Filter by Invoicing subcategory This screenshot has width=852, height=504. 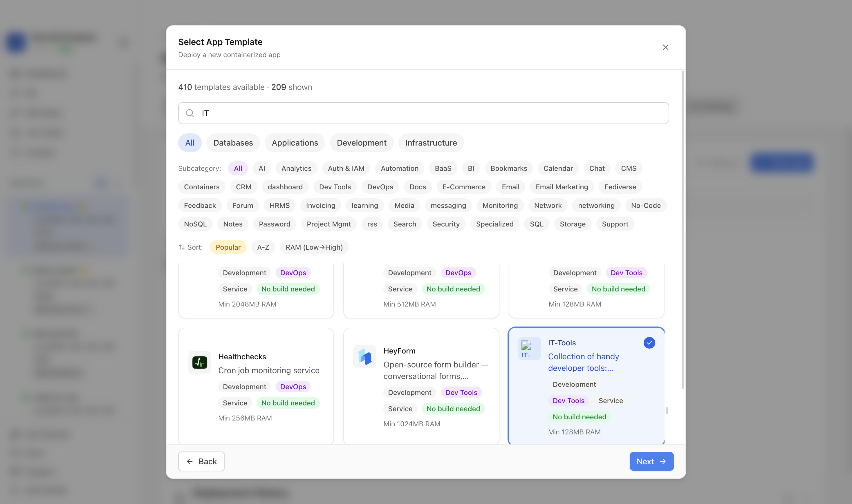click(x=320, y=206)
